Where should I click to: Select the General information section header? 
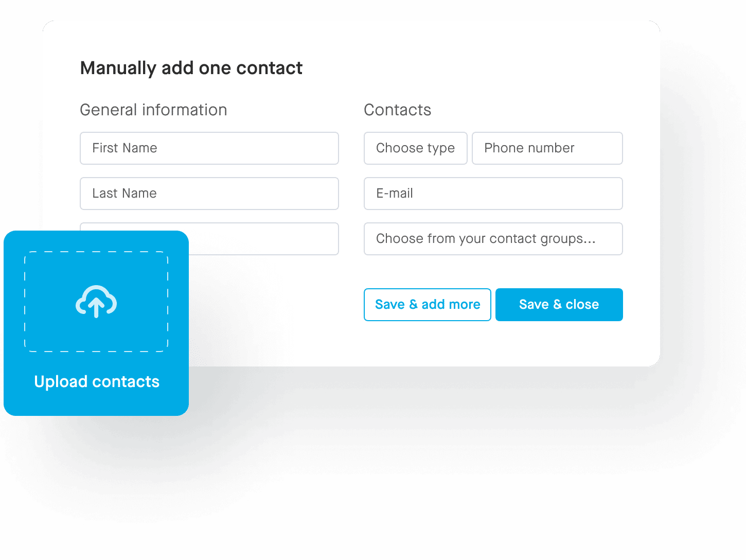(x=153, y=110)
